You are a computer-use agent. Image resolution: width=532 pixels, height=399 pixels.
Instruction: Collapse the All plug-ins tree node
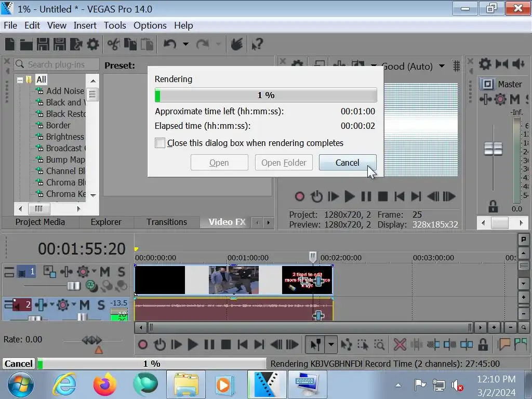click(20, 80)
